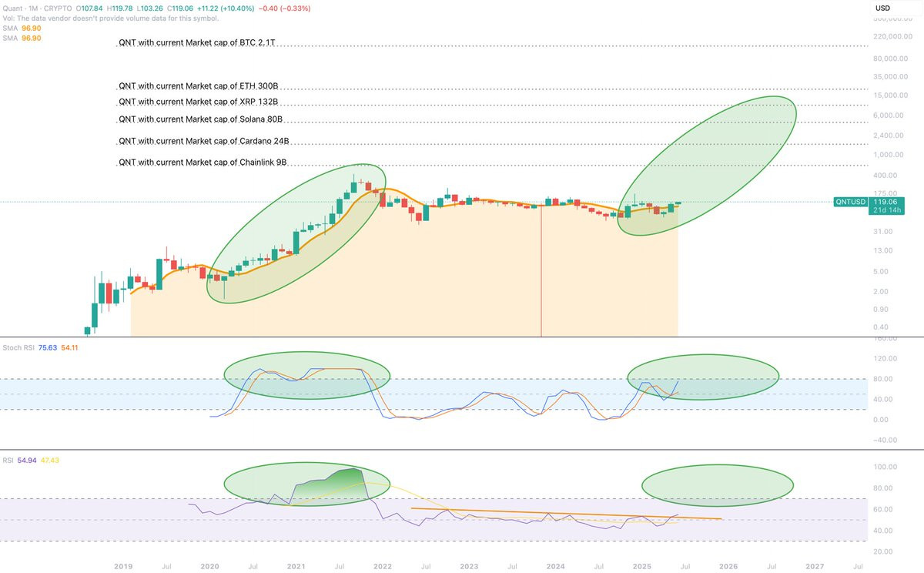The image size is (924, 573).
Task: Click the 2022 label on the time axis
Action: 383,566
